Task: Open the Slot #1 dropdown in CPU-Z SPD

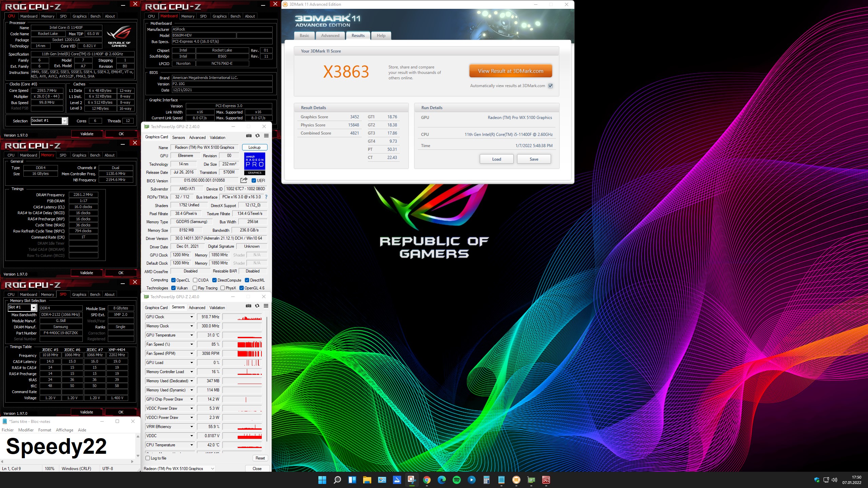Action: (x=34, y=307)
